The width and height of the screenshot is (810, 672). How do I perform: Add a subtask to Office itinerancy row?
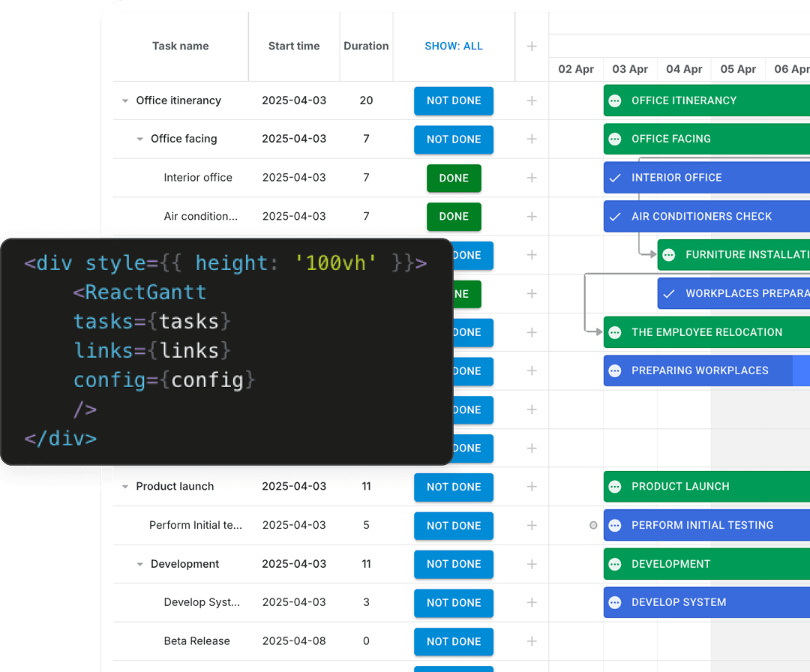click(x=532, y=100)
